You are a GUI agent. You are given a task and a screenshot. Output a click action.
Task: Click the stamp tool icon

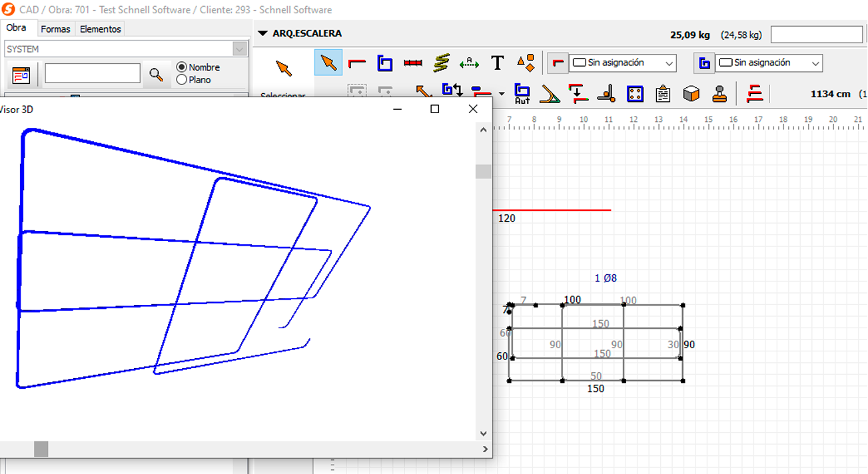click(719, 94)
